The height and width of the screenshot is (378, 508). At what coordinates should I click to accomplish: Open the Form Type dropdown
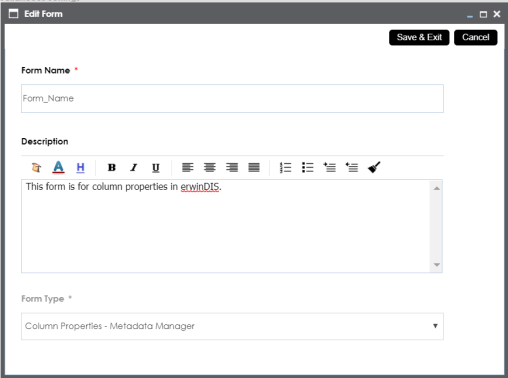pos(232,326)
